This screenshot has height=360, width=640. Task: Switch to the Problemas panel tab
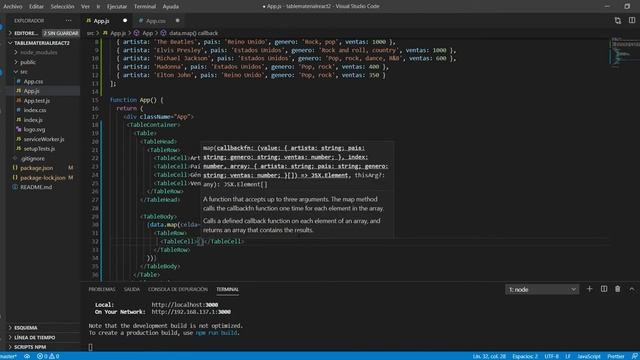point(102,289)
